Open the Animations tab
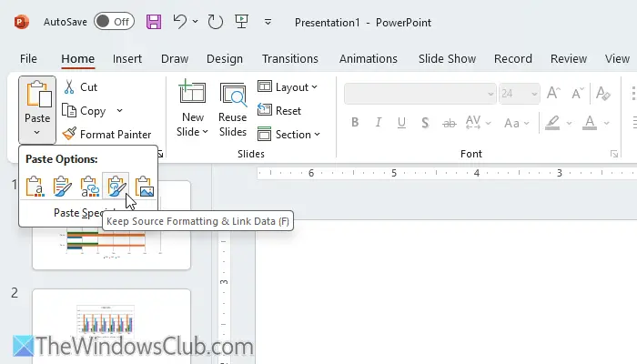 click(369, 59)
